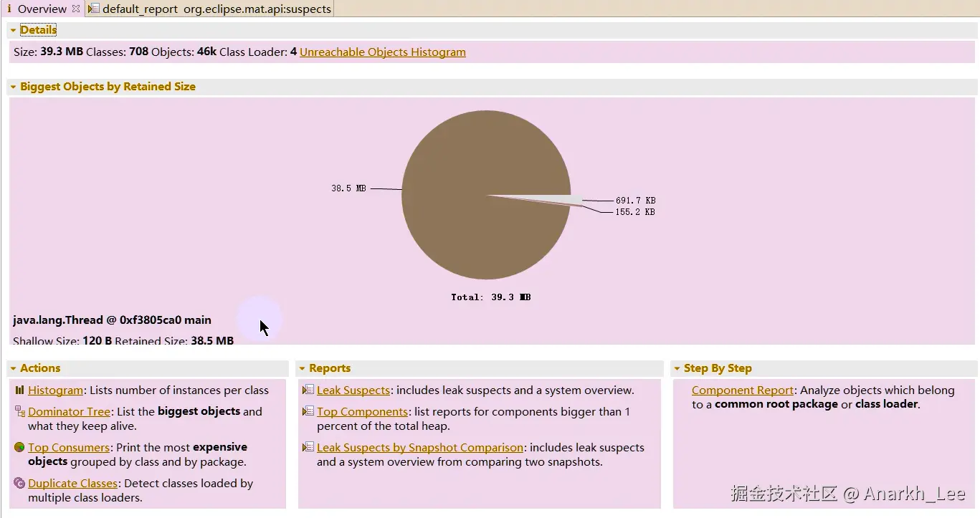This screenshot has height=518, width=980.
Task: Click the Leak Suspects report icon
Action: (x=308, y=390)
